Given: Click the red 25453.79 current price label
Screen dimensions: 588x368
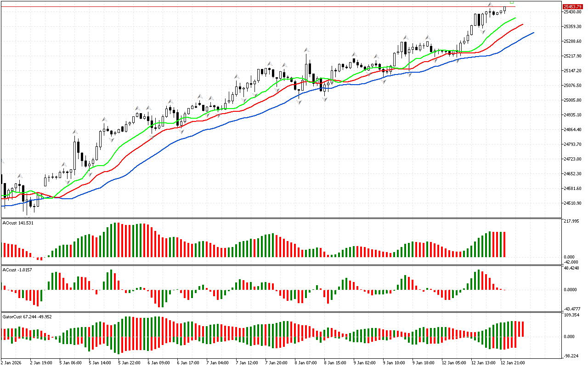Looking at the screenshot, I should [x=573, y=6].
